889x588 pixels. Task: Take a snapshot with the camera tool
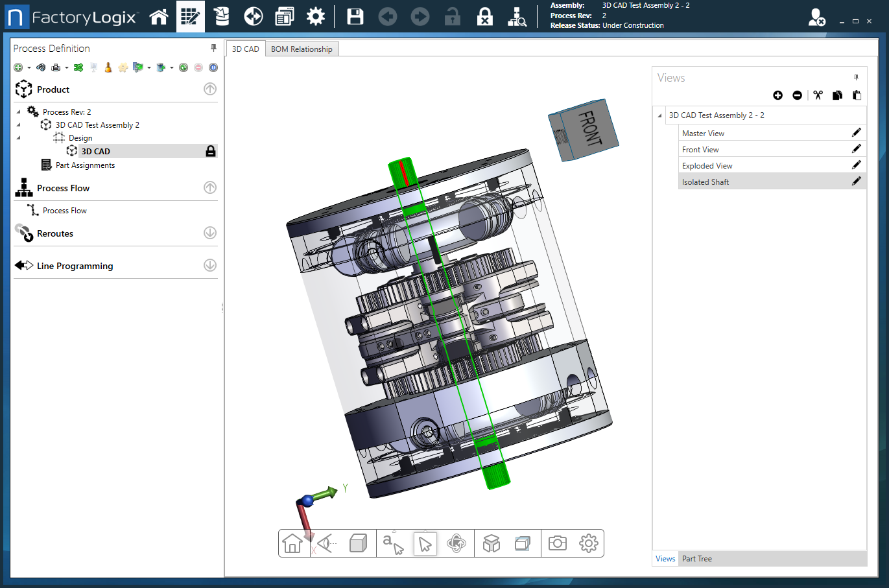pos(557,543)
